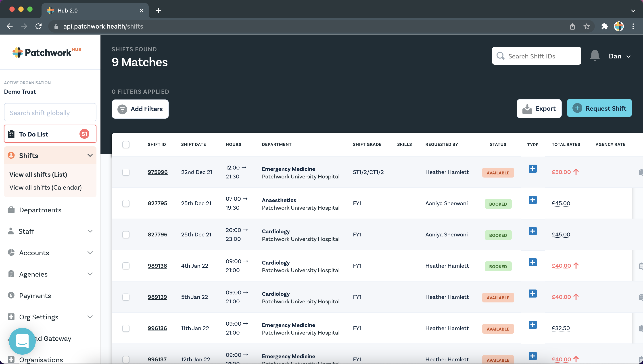Screen dimensions: 643x364
Task: Open the chat support bubble
Action: [22, 341]
